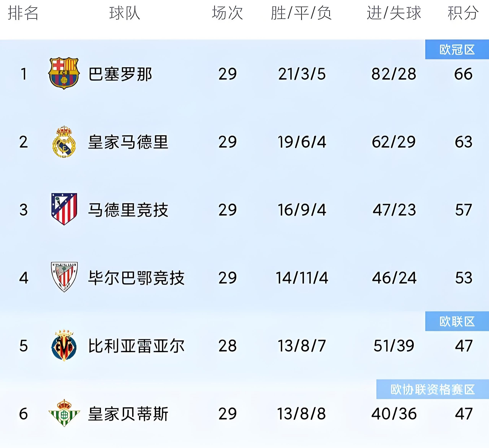489x448 pixels.
Task: Click Barcelona's 66 points value
Action: coord(463,74)
